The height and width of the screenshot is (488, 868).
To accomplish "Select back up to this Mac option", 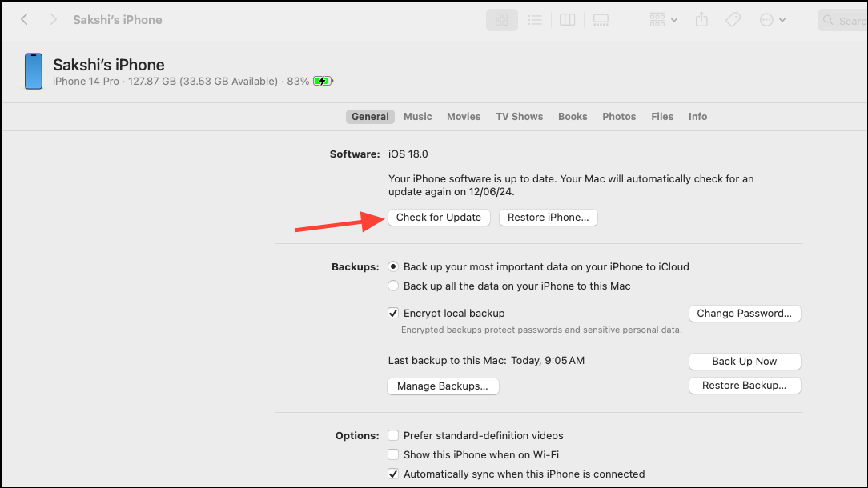I will [x=393, y=286].
